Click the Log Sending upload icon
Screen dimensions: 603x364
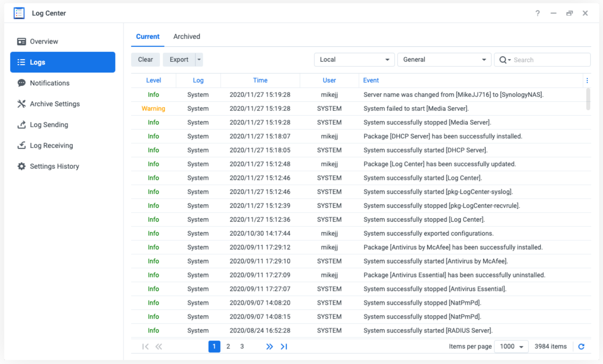(21, 124)
